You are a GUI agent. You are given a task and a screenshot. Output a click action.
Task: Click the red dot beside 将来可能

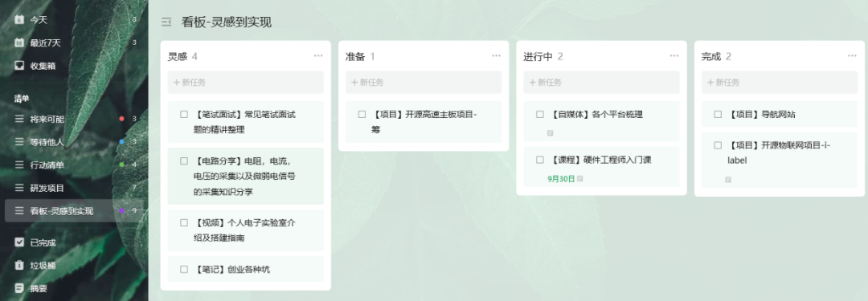coord(122,119)
